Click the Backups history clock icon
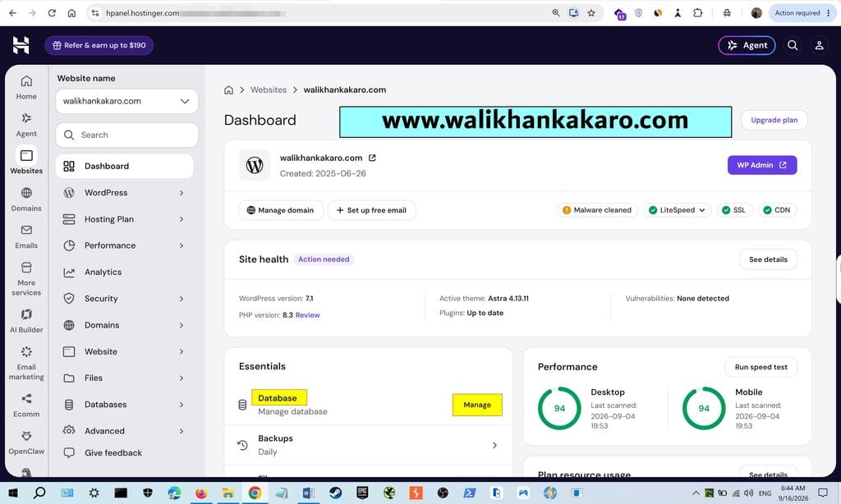The height and width of the screenshot is (504, 841). tap(242, 445)
